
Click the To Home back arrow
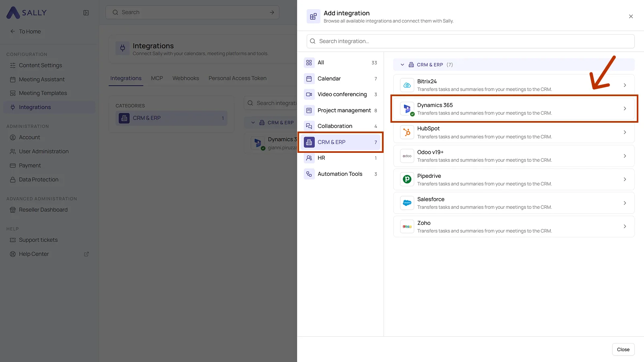pos(12,31)
